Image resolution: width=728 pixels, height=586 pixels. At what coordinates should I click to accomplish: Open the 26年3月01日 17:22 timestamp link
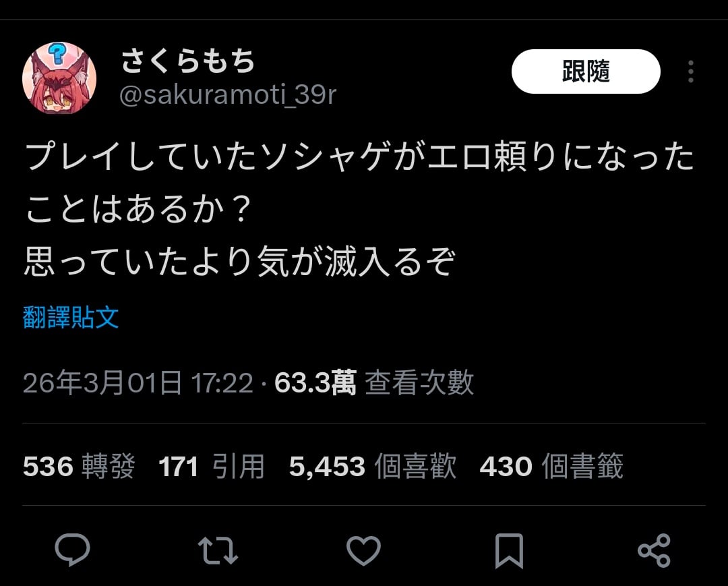(138, 383)
